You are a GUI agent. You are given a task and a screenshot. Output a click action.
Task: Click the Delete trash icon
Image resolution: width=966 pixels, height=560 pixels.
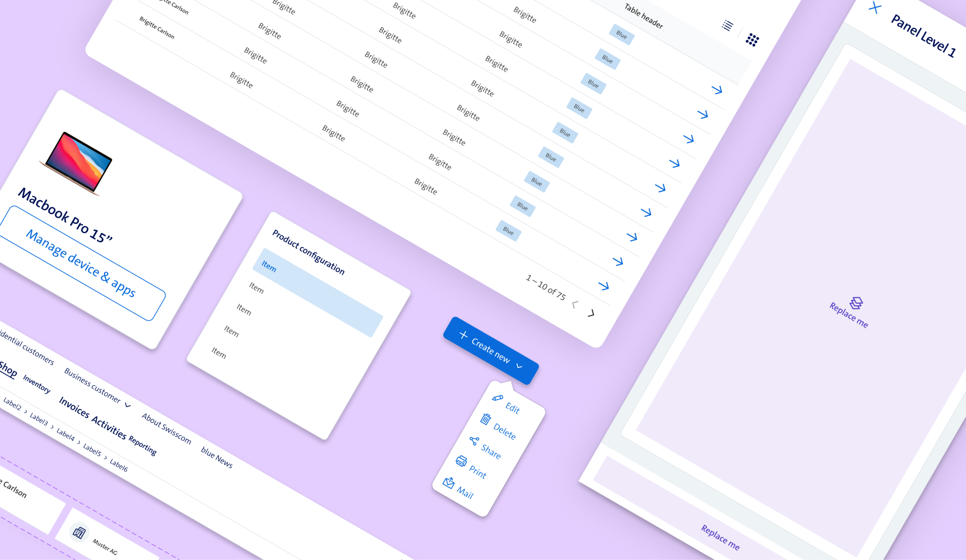pyautogui.click(x=485, y=419)
